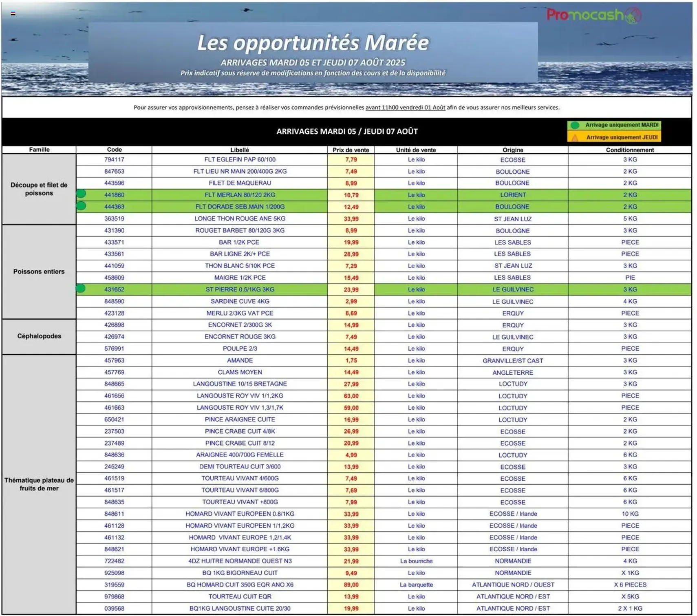
Task: Click the underlined 'avant 11h00 vendredi 01 Août' text
Action: tap(405, 108)
